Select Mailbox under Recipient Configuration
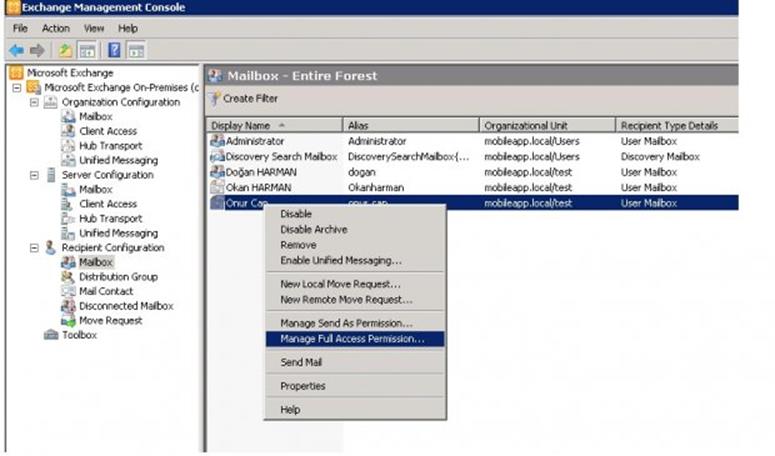The width and height of the screenshot is (775, 456). [96, 262]
